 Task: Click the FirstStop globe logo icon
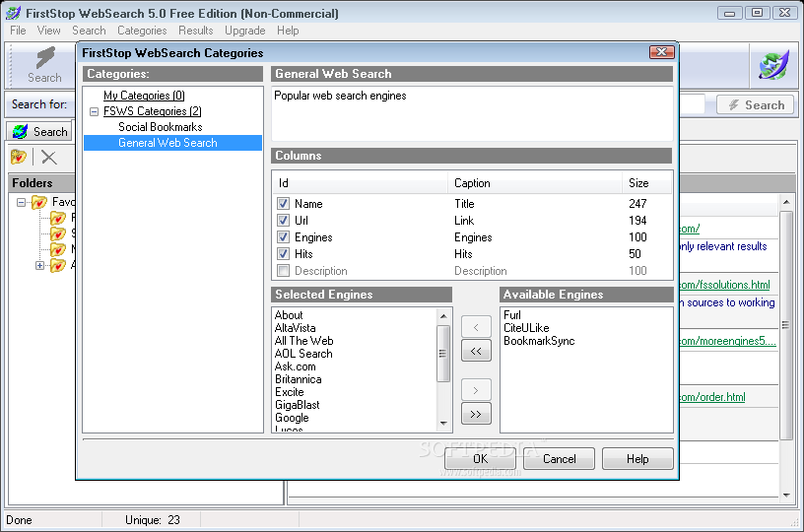[774, 66]
